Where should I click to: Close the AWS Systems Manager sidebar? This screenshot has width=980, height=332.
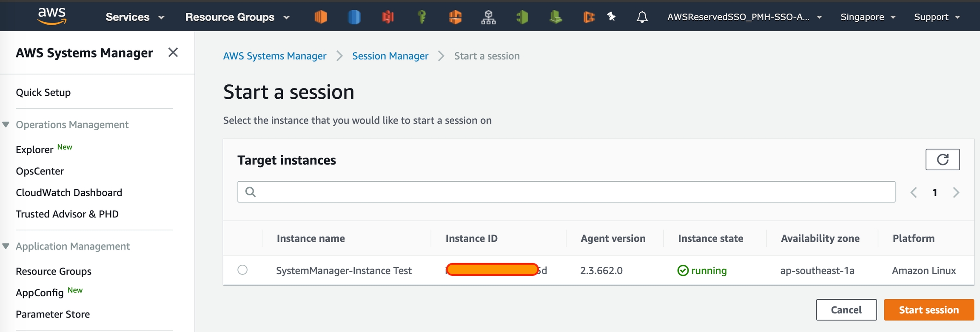[173, 52]
